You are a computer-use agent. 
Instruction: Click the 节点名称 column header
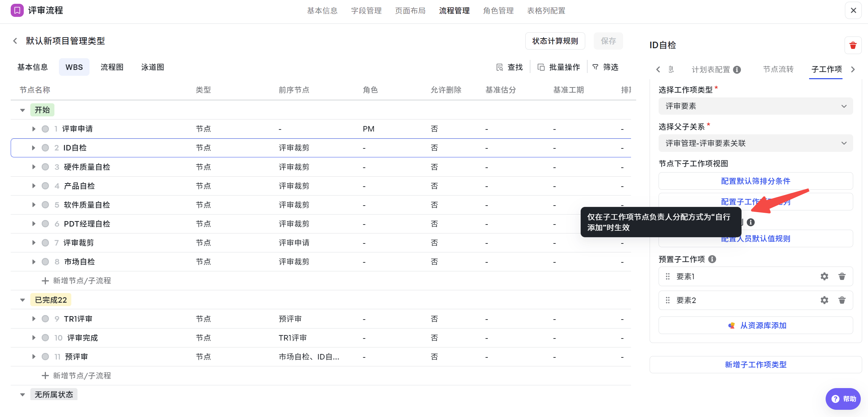click(x=35, y=90)
